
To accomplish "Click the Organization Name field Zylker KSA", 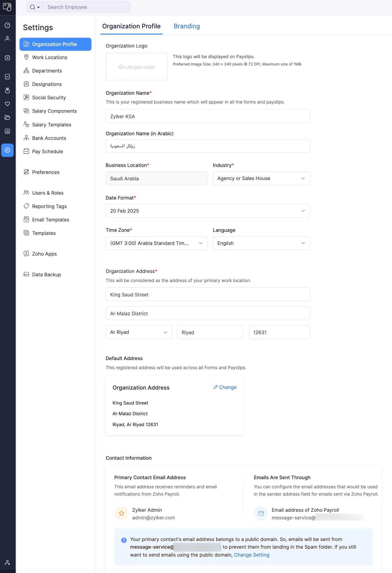I will click(x=208, y=116).
